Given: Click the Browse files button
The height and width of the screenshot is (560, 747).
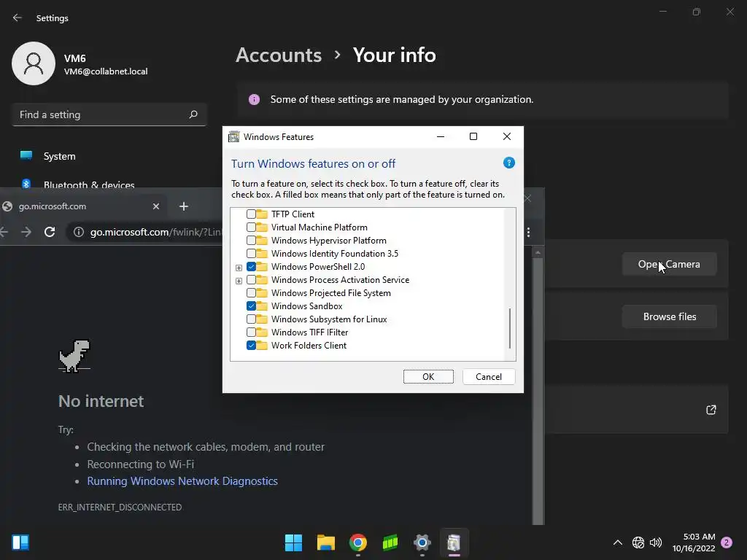Looking at the screenshot, I should pos(670,316).
